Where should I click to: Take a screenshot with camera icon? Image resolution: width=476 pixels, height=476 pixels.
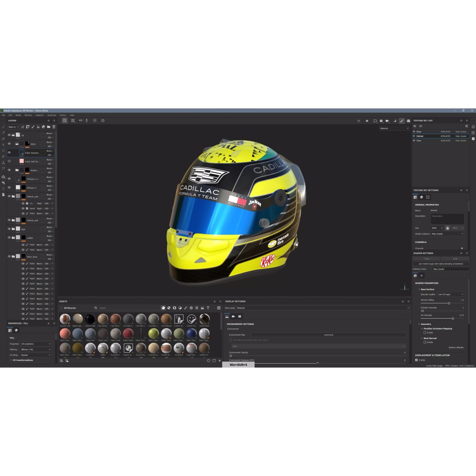[x=408, y=121]
